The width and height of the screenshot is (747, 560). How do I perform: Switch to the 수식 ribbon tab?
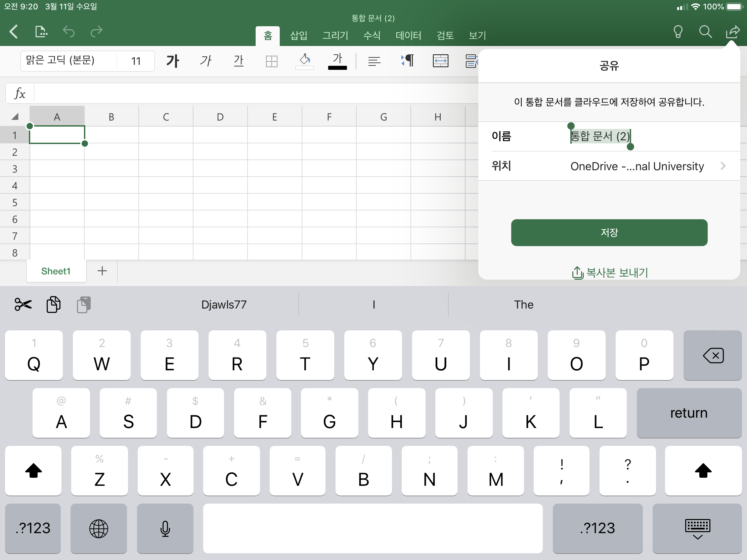[x=372, y=36]
